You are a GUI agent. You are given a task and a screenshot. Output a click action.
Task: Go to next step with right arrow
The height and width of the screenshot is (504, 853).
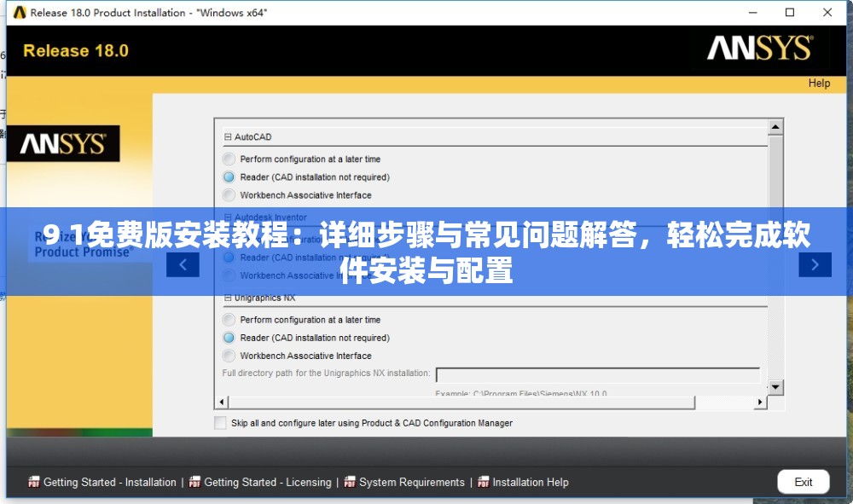815,264
